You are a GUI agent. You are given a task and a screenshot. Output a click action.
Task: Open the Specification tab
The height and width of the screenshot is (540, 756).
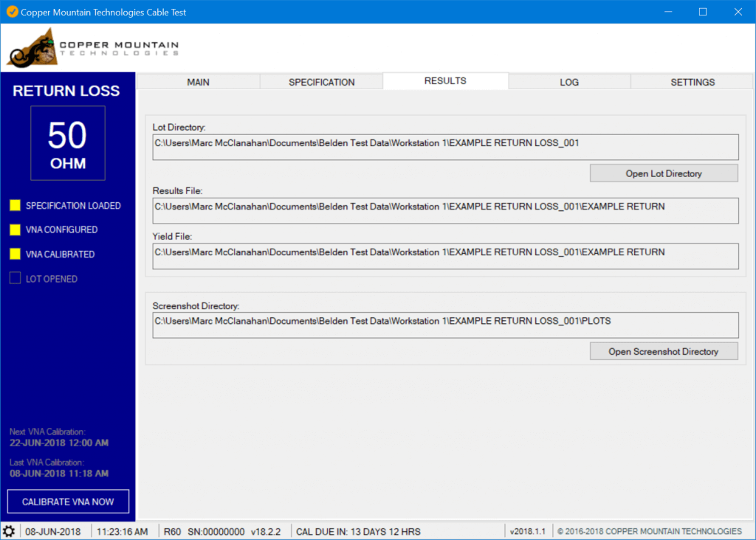(321, 82)
